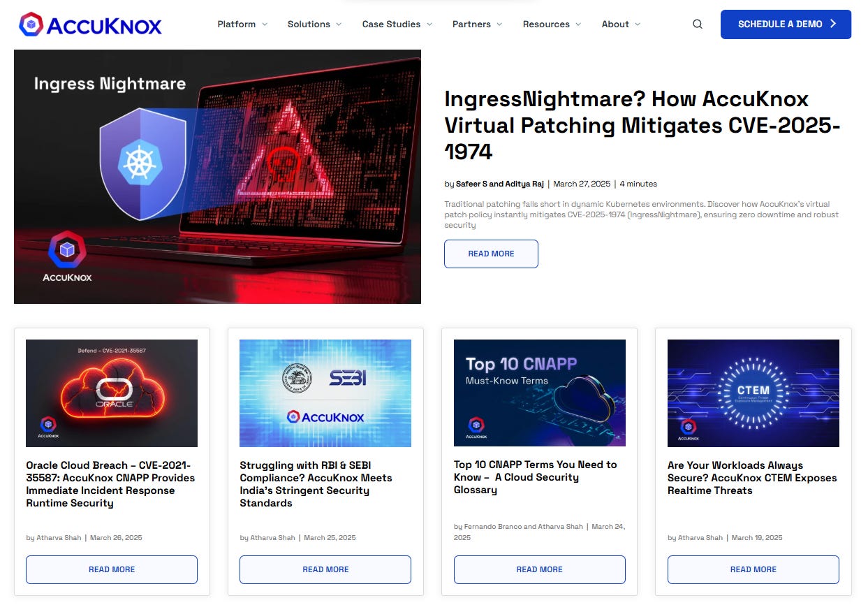Click the AccuKnox logo in header
The width and height of the screenshot is (868, 605).
(x=90, y=24)
